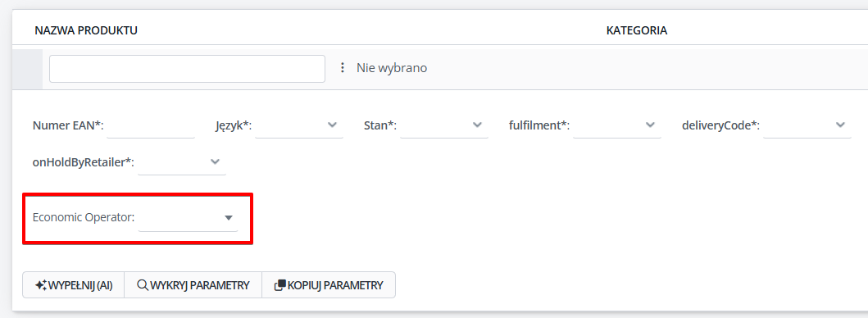Expand the fulfilment dropdown chevron
The height and width of the screenshot is (318, 868).
(x=651, y=125)
